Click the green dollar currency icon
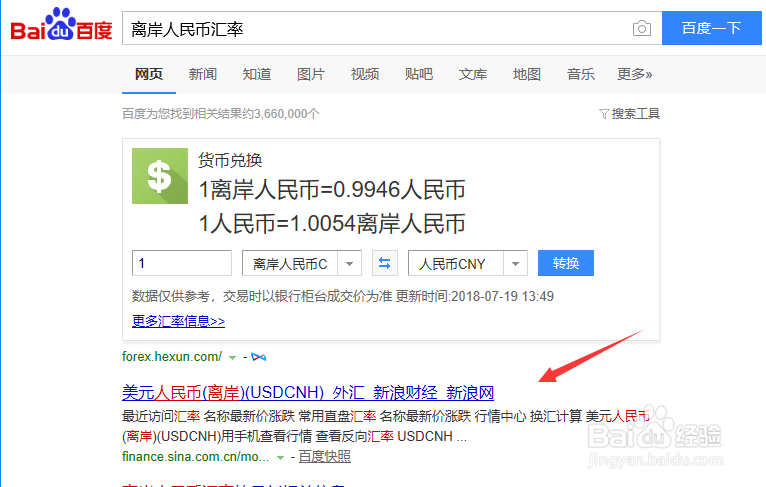The width and height of the screenshot is (766, 487). 160,176
